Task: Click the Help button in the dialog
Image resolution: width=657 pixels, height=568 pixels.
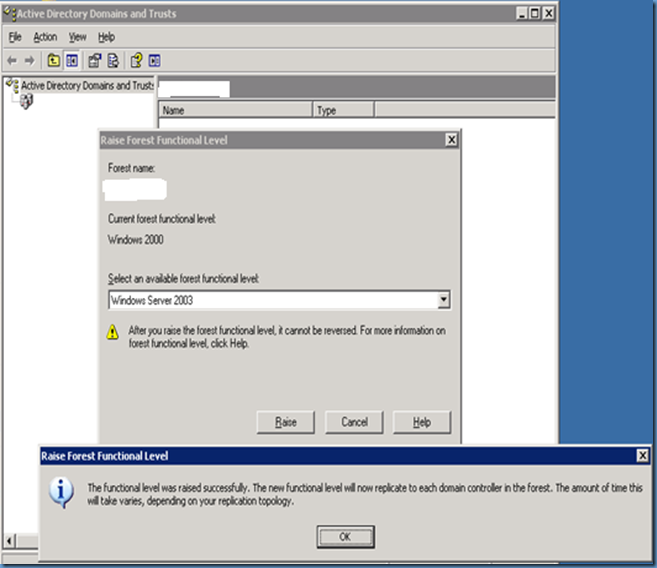Action: tap(422, 422)
